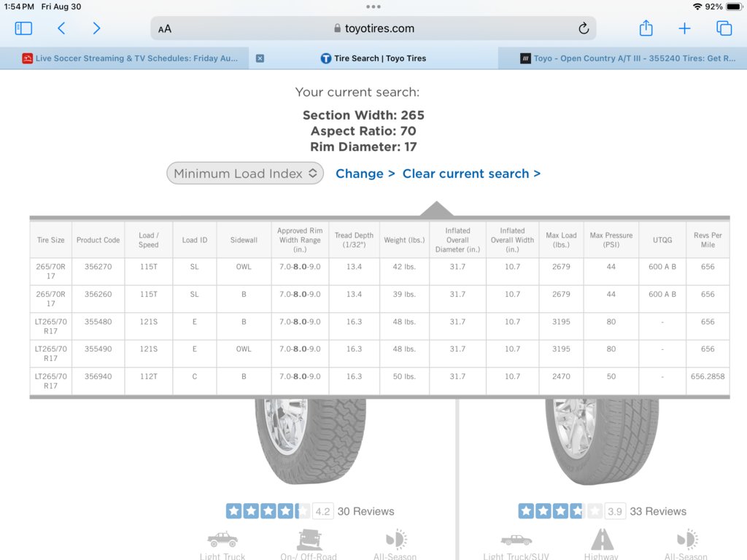This screenshot has width=747, height=560.
Task: Click the Tread Depth column header
Action: tap(354, 240)
